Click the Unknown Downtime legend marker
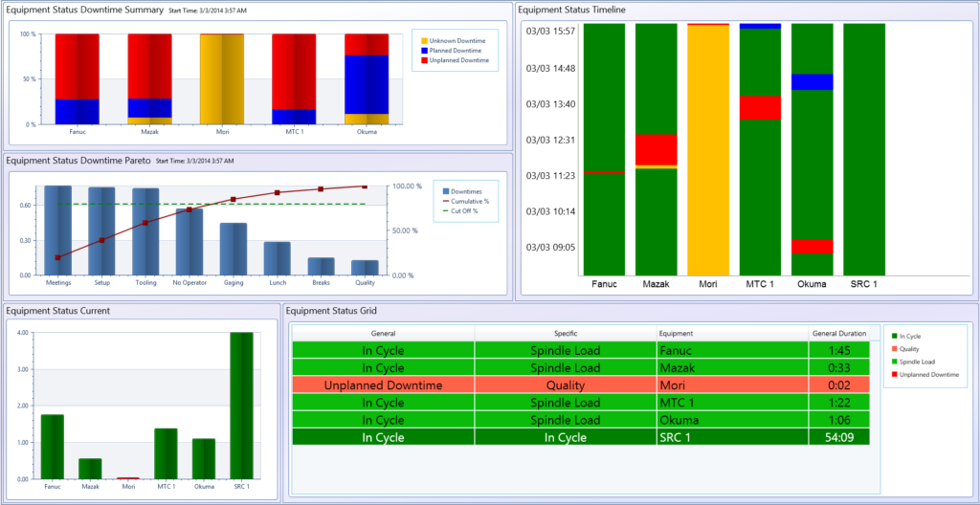The image size is (980, 505). point(425,41)
